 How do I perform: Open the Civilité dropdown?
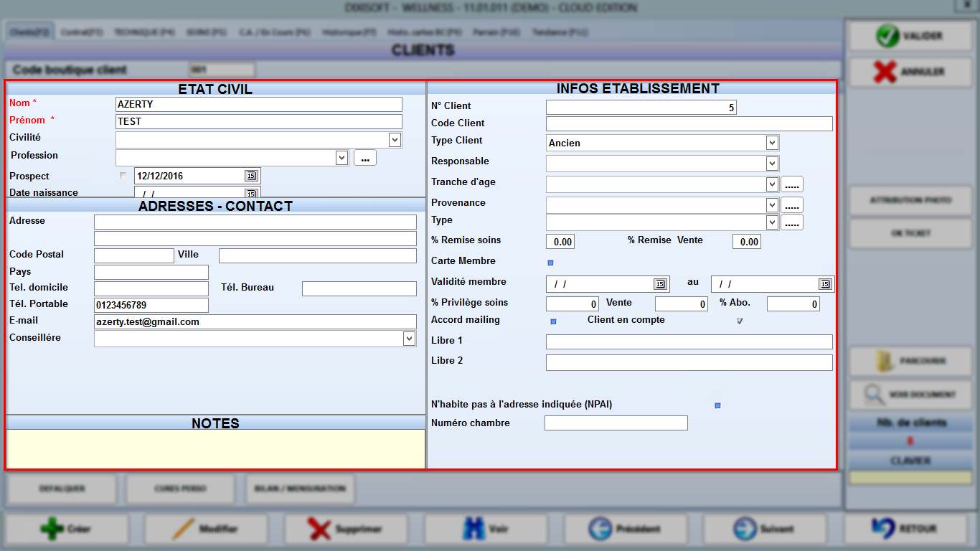click(393, 139)
